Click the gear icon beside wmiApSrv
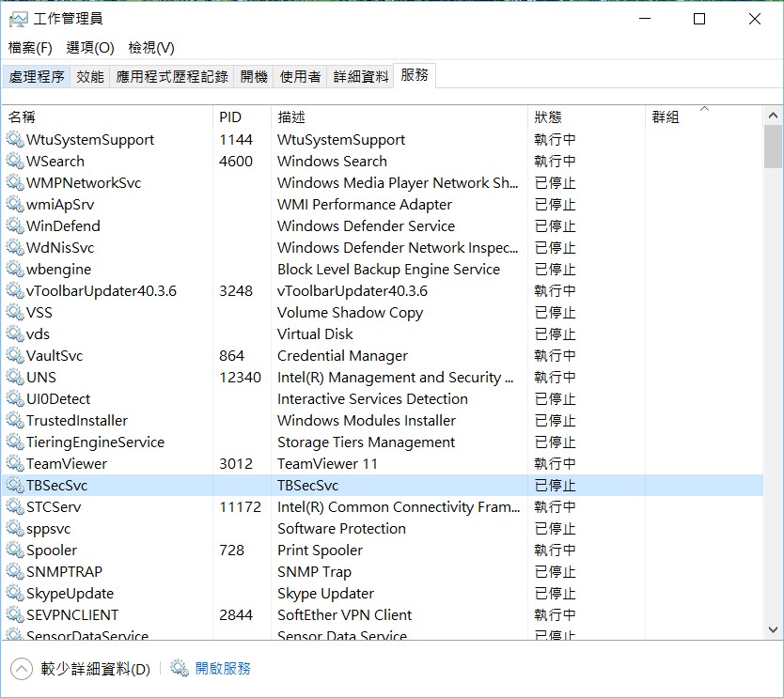This screenshot has width=784, height=698. pyautogui.click(x=15, y=205)
